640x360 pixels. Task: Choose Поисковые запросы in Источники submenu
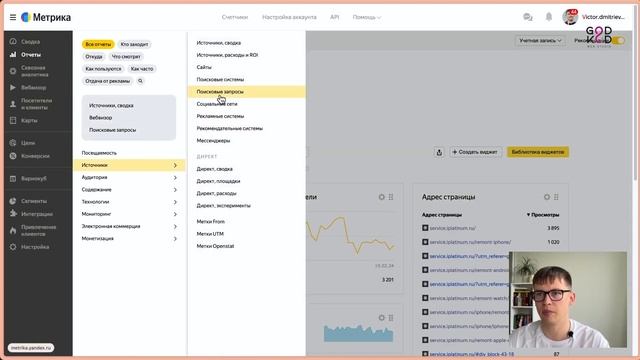[247, 91]
